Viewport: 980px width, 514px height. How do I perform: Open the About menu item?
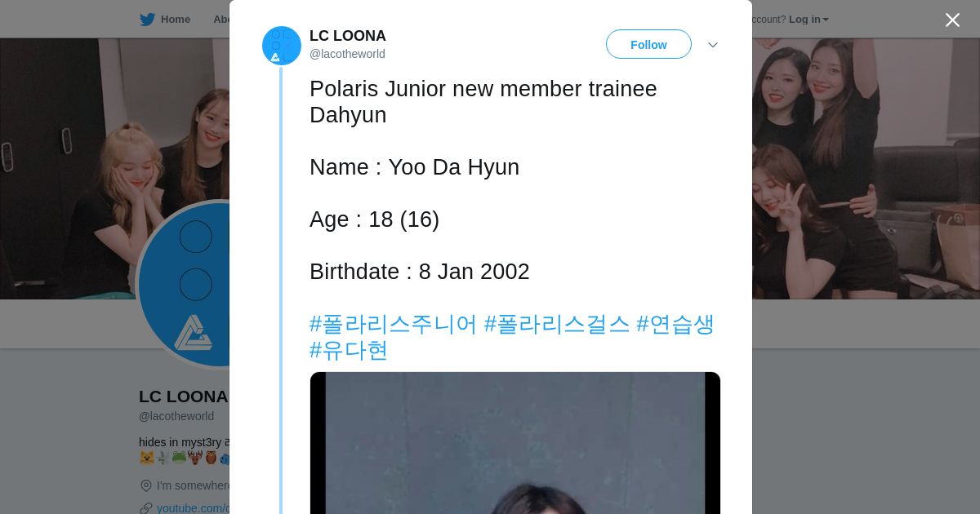[x=220, y=20]
